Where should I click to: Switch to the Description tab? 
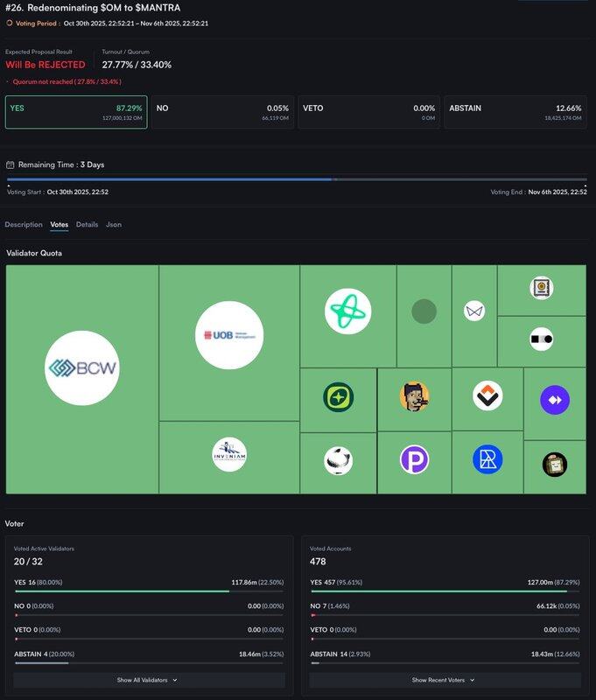[24, 225]
